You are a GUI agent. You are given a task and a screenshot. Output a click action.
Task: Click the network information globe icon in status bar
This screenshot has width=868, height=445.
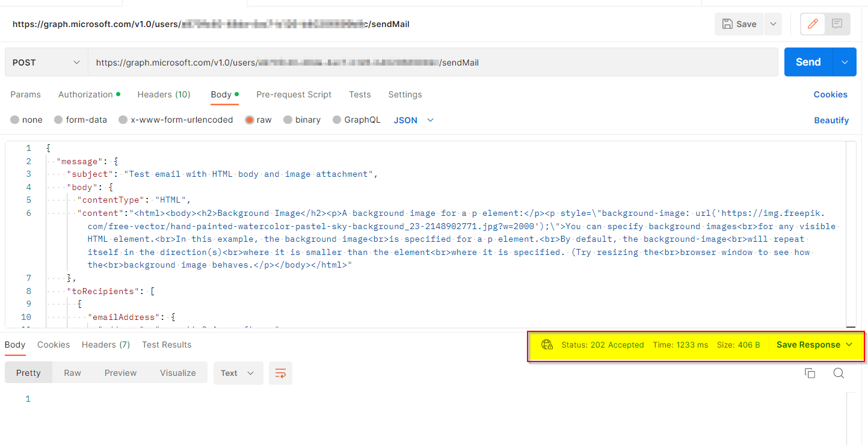[x=547, y=345]
